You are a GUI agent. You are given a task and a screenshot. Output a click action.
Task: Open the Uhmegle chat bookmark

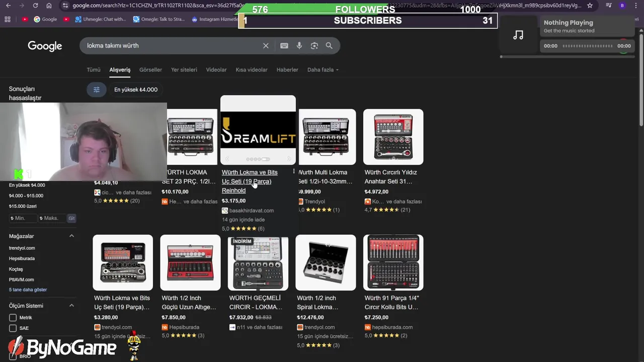[101, 19]
